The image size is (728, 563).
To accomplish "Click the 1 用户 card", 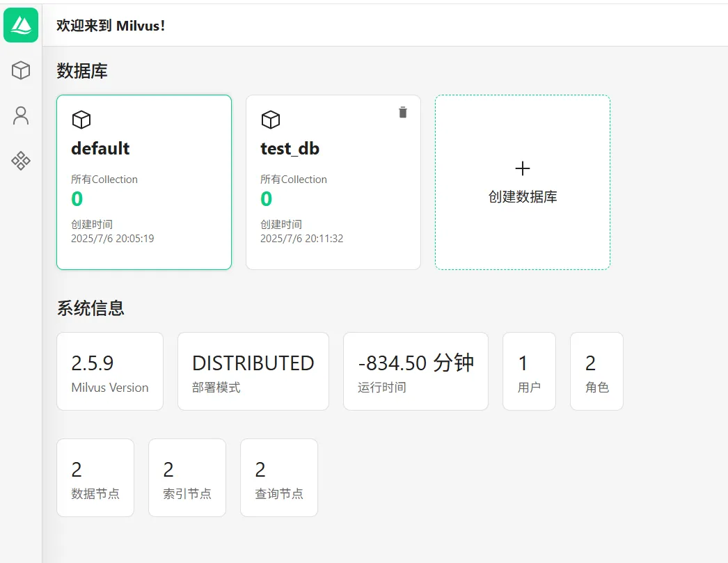I will [x=529, y=372].
